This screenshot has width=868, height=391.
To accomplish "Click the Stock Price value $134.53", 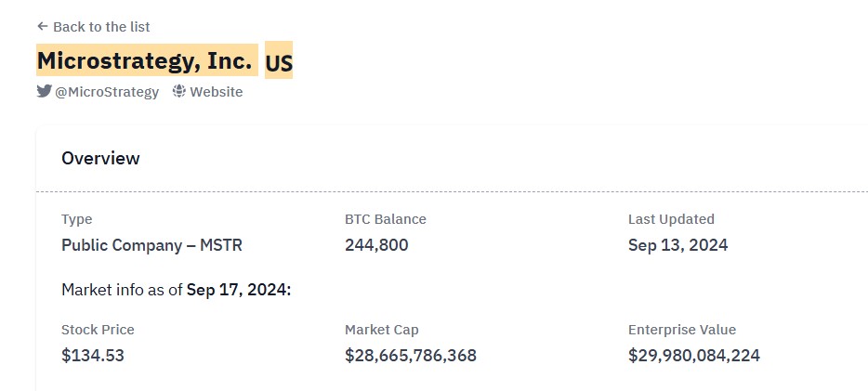I will click(x=92, y=355).
